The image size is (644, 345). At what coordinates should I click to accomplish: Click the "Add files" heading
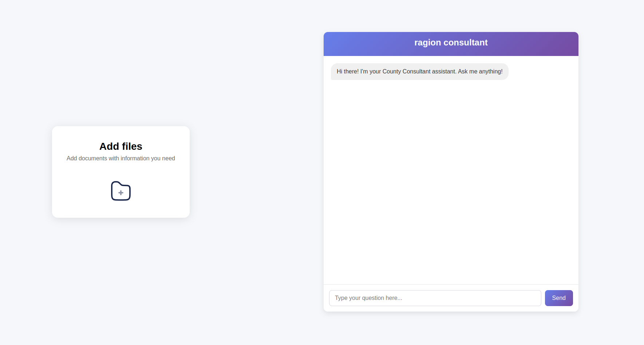121,146
